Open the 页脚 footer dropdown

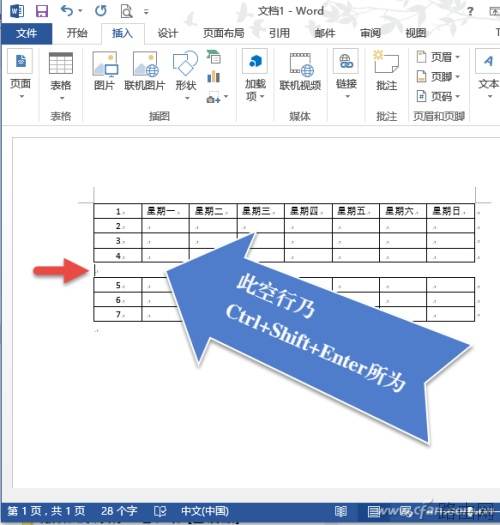point(438,77)
